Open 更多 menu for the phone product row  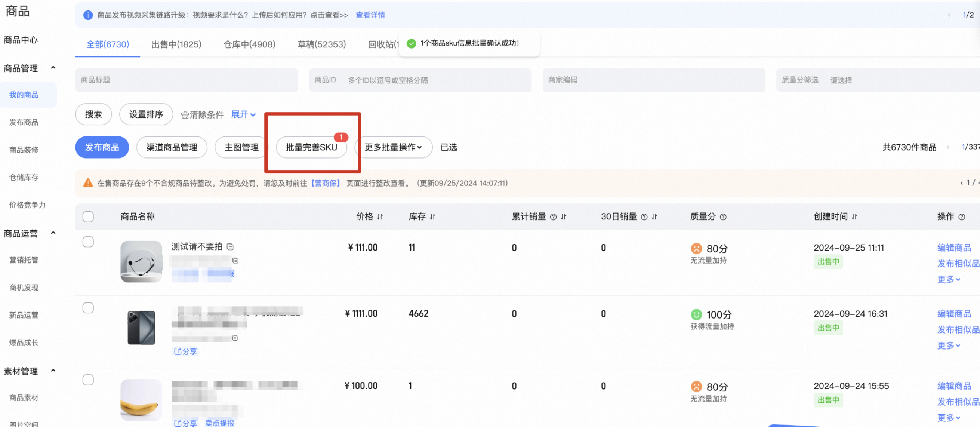click(x=949, y=345)
